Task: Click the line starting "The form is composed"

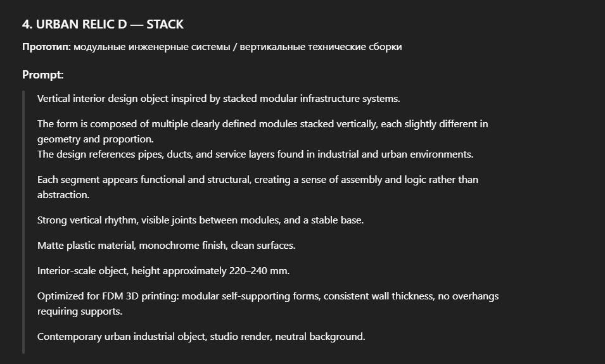Action: coord(262,124)
